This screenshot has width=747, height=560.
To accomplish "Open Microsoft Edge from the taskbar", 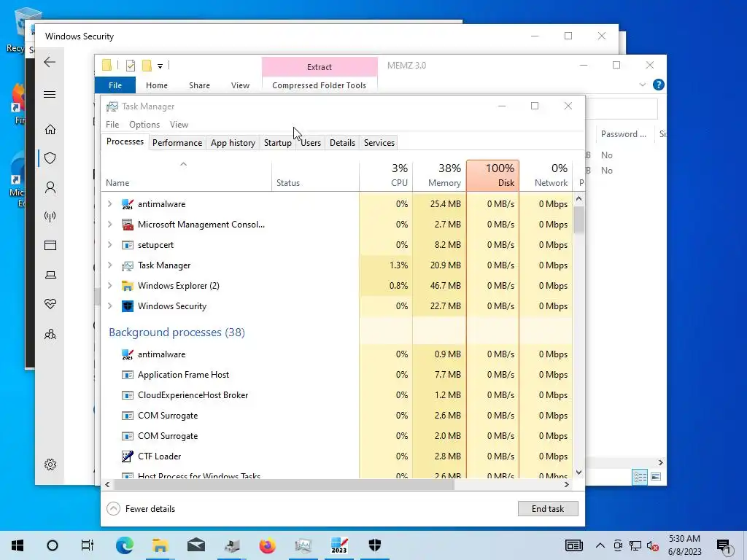I will pos(124,545).
